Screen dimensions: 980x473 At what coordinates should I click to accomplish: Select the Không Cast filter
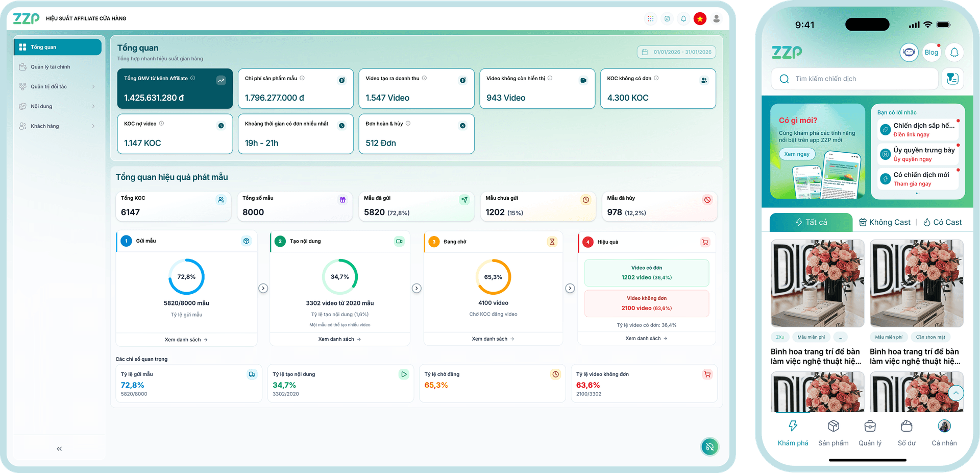885,222
